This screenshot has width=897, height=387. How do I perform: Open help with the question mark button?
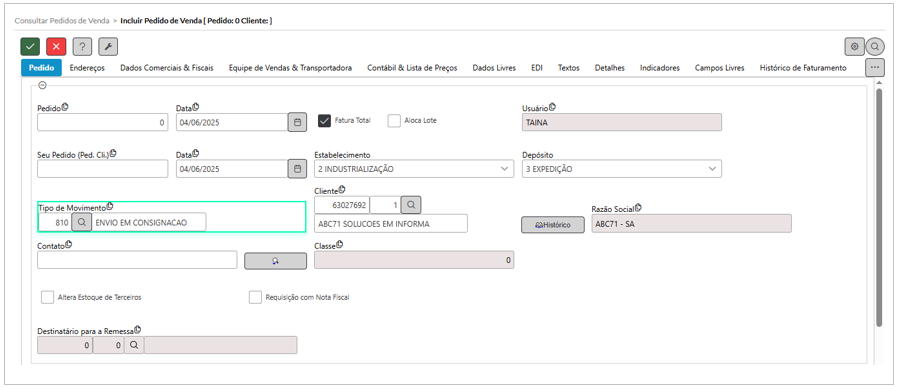pos(82,46)
